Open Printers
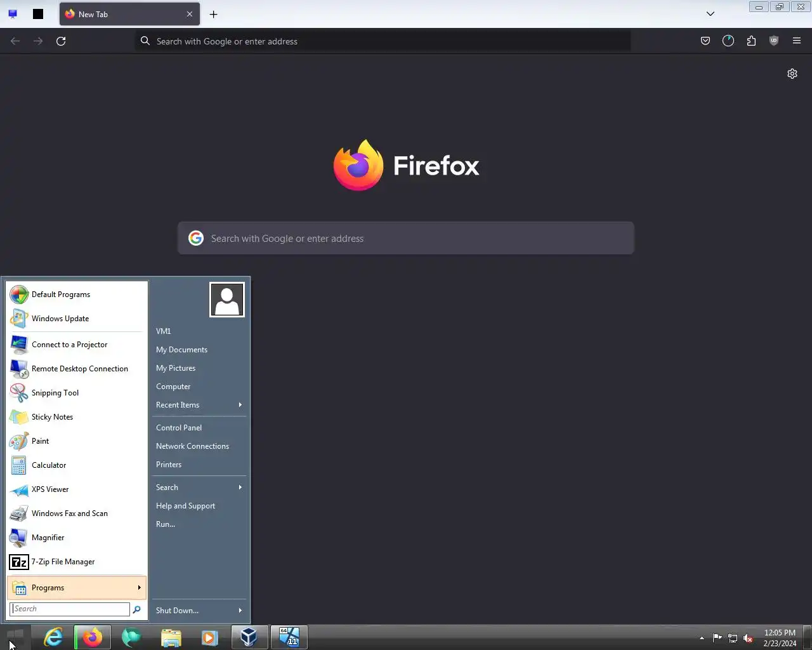The image size is (812, 650). [199, 465]
